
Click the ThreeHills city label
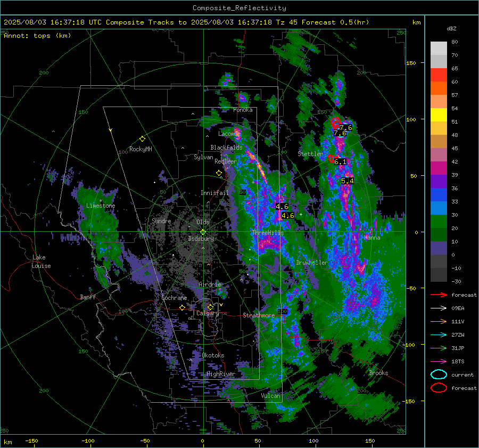(268, 233)
